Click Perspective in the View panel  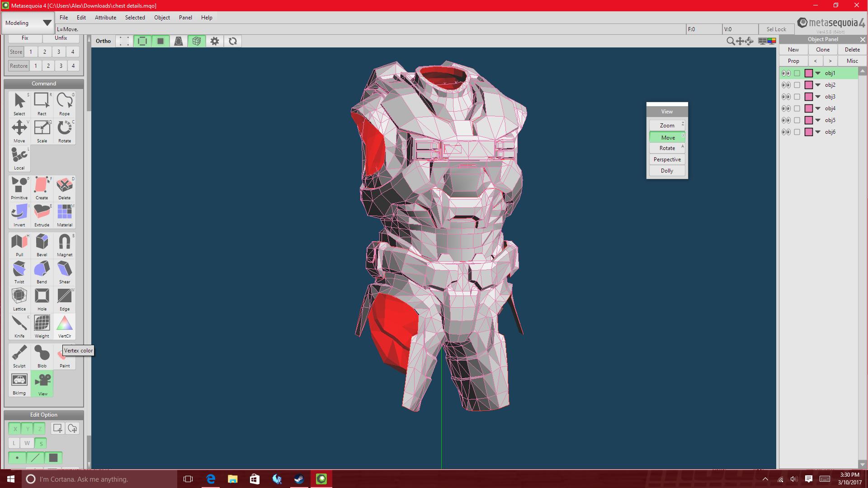coord(667,160)
